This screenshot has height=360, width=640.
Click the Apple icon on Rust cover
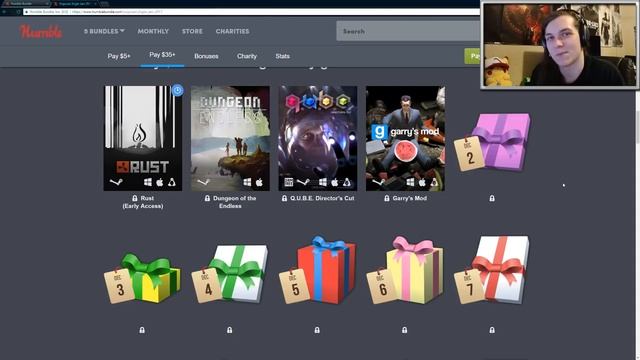tap(160, 182)
